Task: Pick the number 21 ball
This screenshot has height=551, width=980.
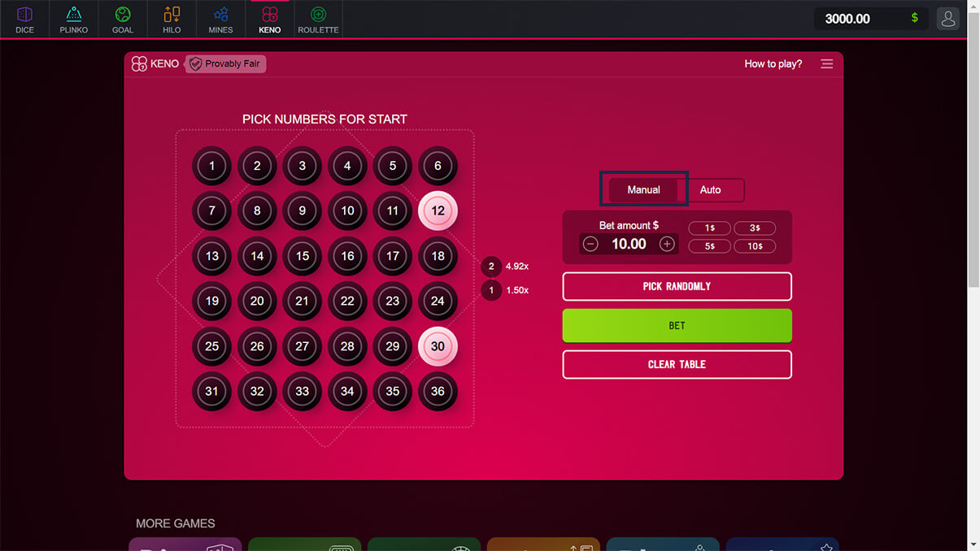Action: 303,302
